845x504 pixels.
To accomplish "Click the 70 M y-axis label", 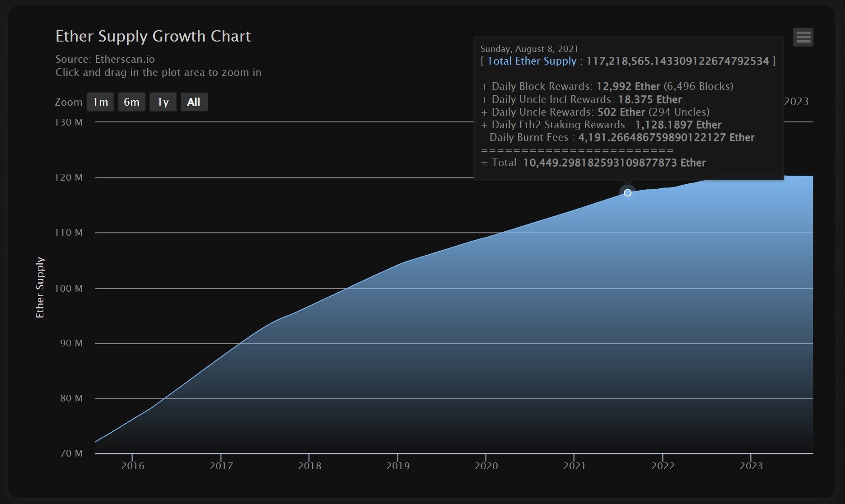I will 71,453.
